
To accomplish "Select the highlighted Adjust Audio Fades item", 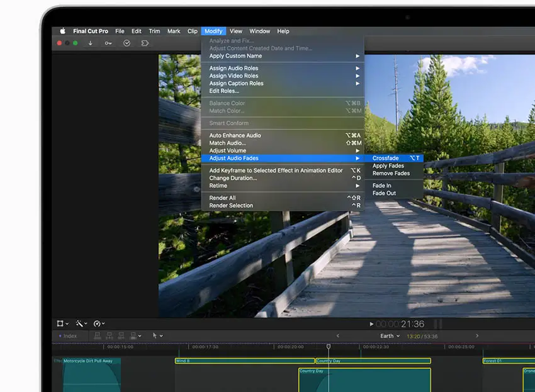I will coord(283,159).
